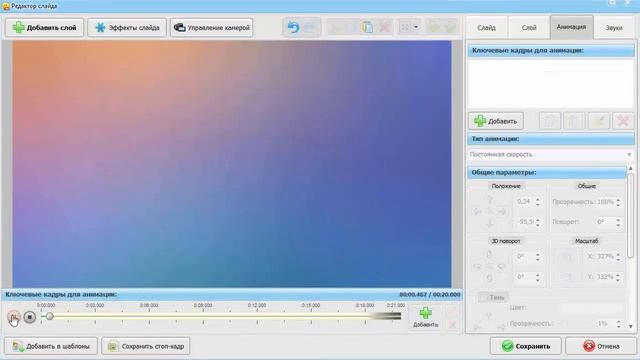The width and height of the screenshot is (640, 360).
Task: Open the Тип анимации dropdown Постоянная скорость
Action: point(551,154)
